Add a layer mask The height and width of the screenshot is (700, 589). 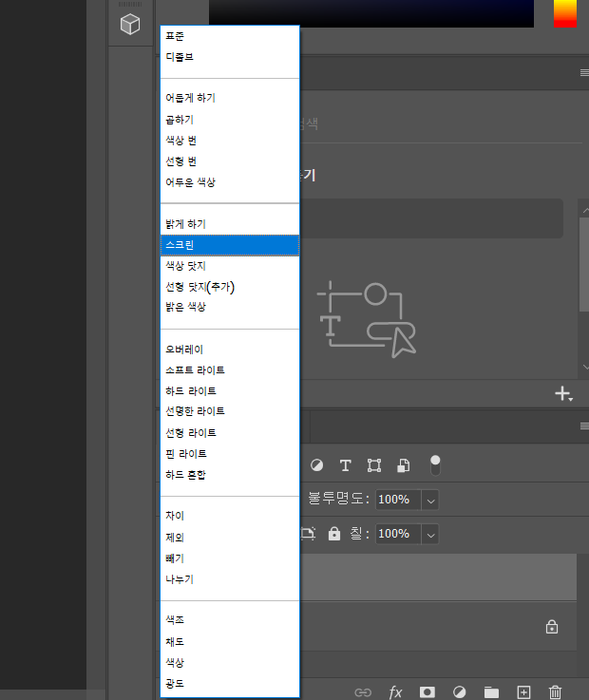pyautogui.click(x=427, y=692)
